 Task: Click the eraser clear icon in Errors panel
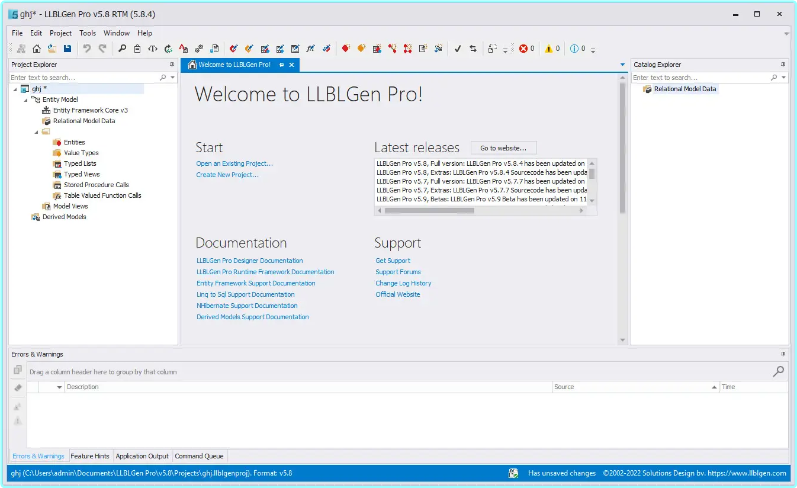(18, 388)
